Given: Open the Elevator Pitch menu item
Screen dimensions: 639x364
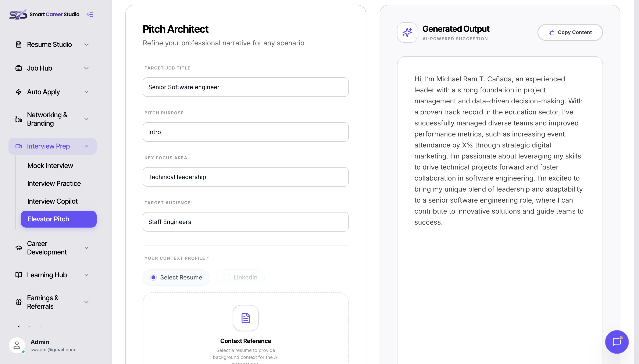Looking at the screenshot, I should [x=58, y=219].
